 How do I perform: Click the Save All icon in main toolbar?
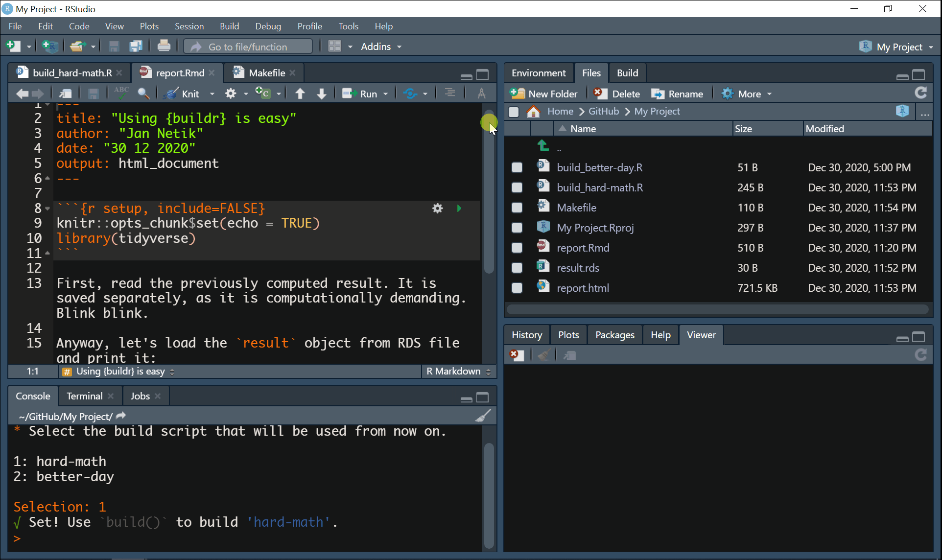[x=136, y=47]
